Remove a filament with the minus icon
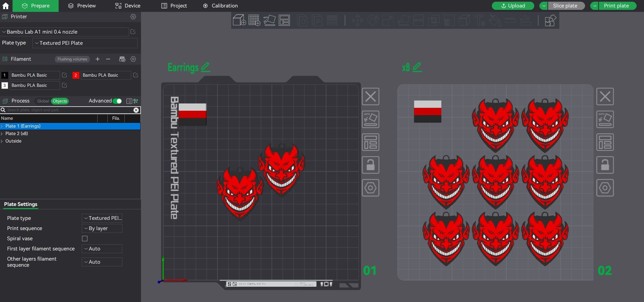Screen dimensions: 644x302 point(108,59)
